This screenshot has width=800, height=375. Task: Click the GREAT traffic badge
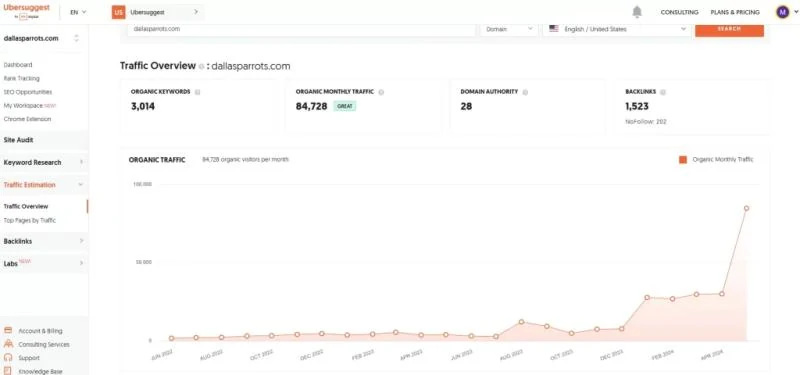click(x=345, y=107)
